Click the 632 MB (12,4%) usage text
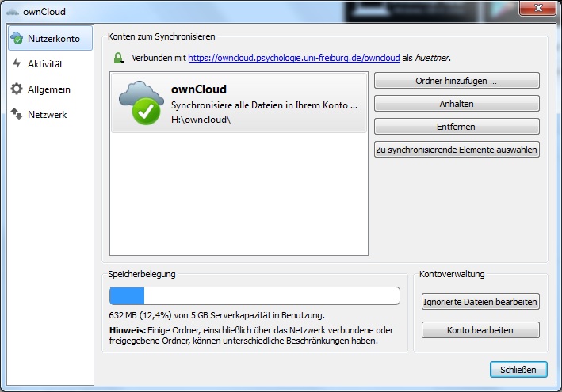The image size is (562, 392). tap(216, 315)
